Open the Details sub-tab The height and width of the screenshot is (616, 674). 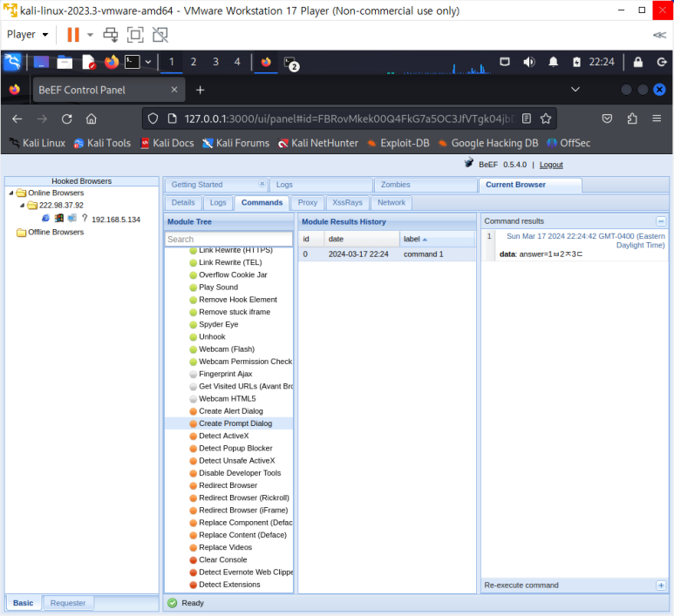(183, 203)
